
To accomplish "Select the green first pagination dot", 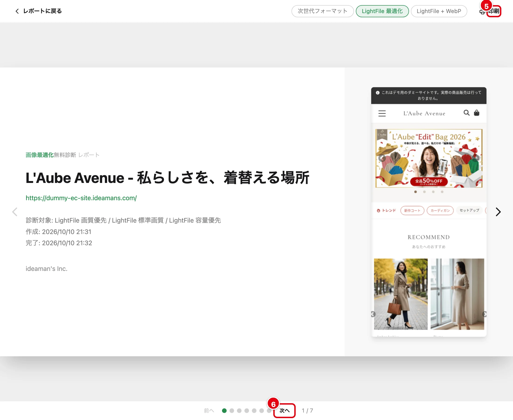I will click(x=224, y=411).
